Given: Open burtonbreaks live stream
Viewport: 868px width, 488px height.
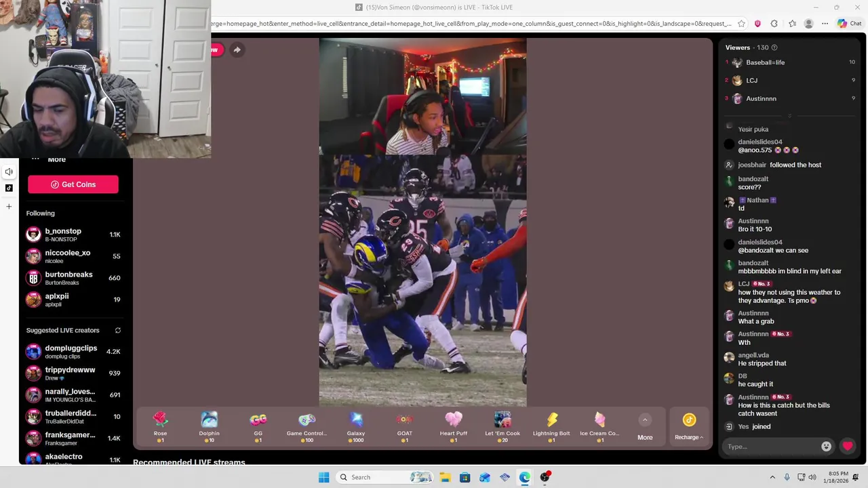Looking at the screenshot, I should tap(73, 278).
